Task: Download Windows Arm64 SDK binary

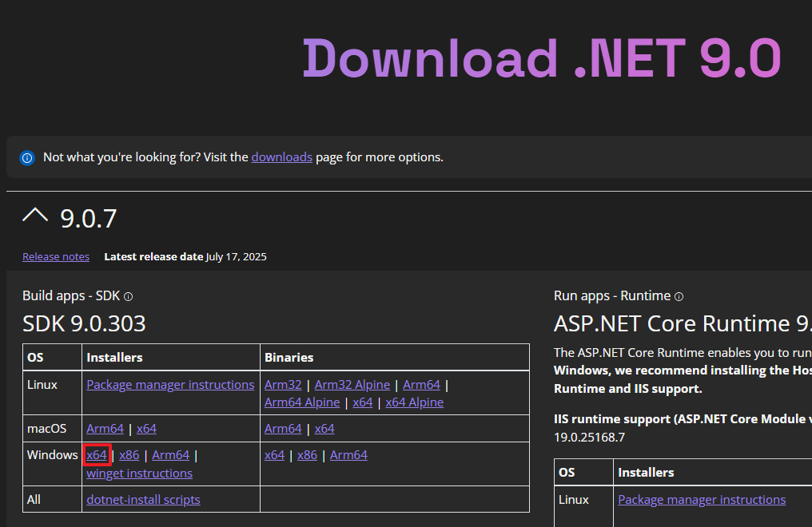Action: coord(348,454)
